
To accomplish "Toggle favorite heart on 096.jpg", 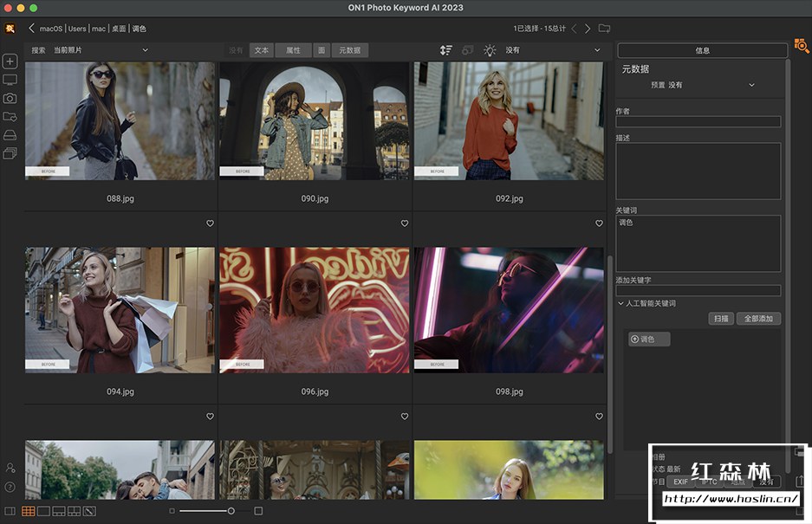I will click(404, 223).
